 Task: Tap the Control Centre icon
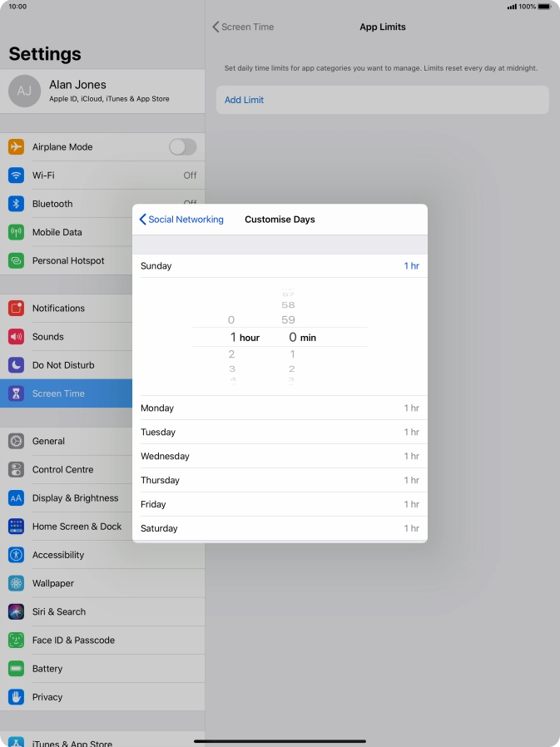tap(16, 470)
